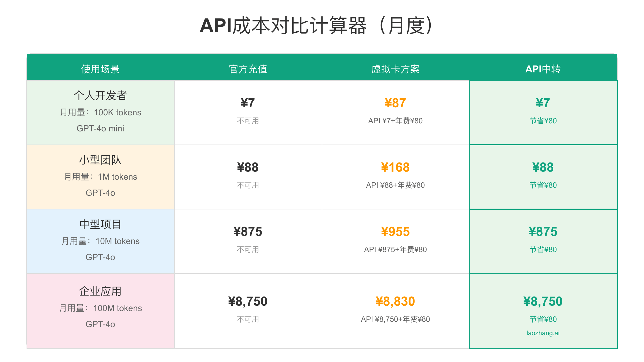Click the orange ¥8,830 price
Image resolution: width=644 pixels, height=362 pixels.
[x=395, y=301]
